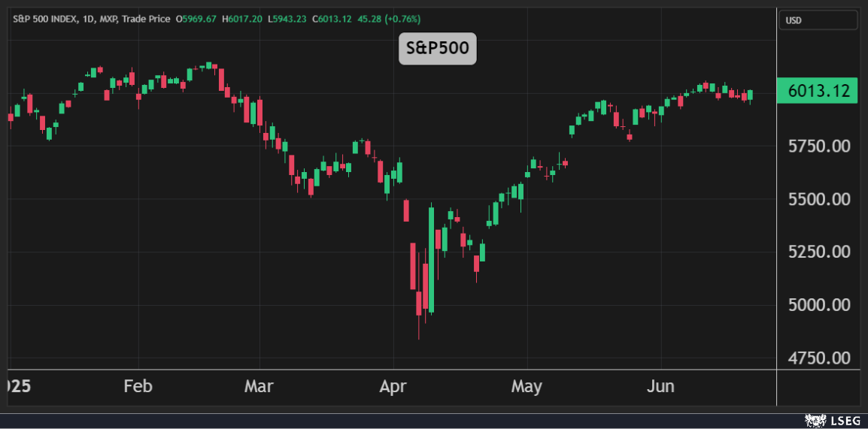Click the 5500.00 price axis label

(818, 199)
